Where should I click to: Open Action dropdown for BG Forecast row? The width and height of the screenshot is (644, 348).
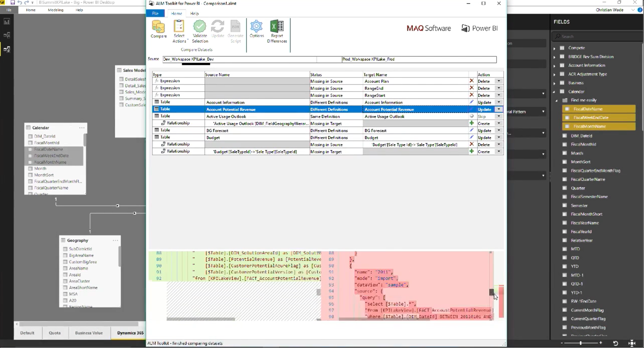pyautogui.click(x=499, y=130)
